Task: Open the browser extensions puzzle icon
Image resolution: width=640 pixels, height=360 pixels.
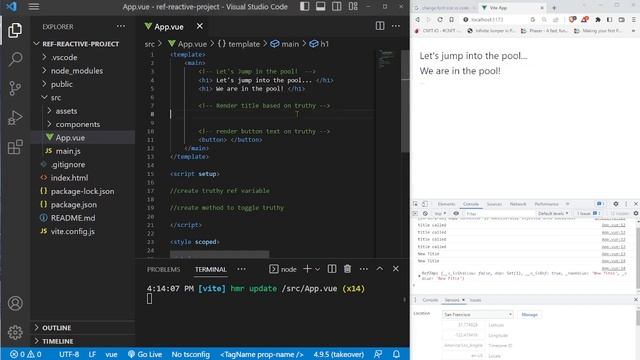Action: [x=598, y=20]
